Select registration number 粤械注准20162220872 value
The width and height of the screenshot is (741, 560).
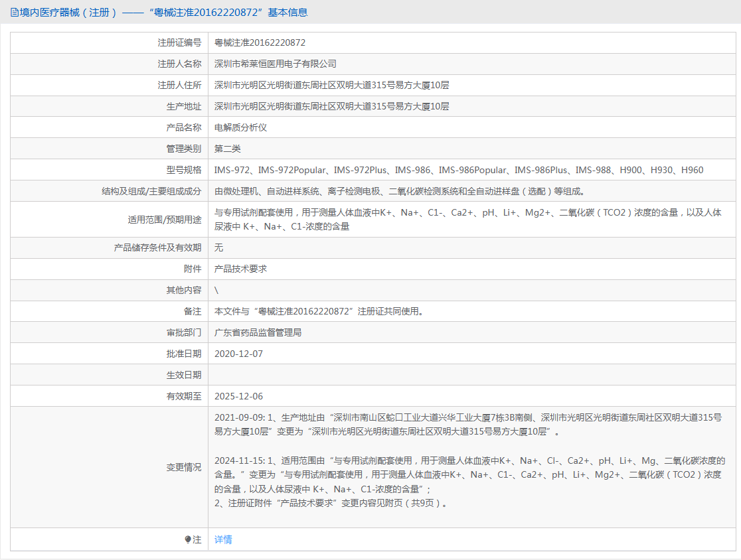[260, 42]
